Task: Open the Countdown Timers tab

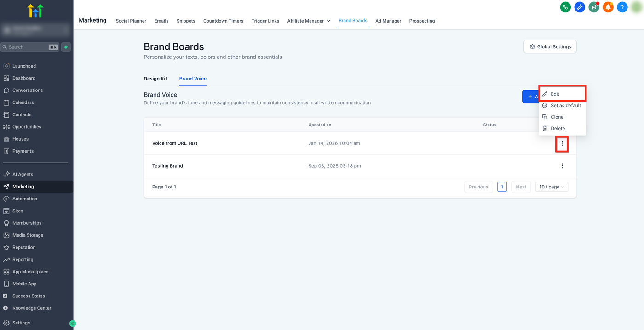Action: point(223,21)
